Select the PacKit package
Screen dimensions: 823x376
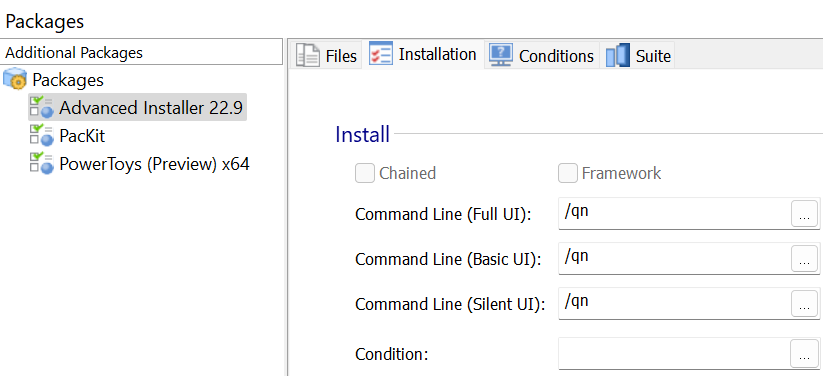(x=82, y=136)
